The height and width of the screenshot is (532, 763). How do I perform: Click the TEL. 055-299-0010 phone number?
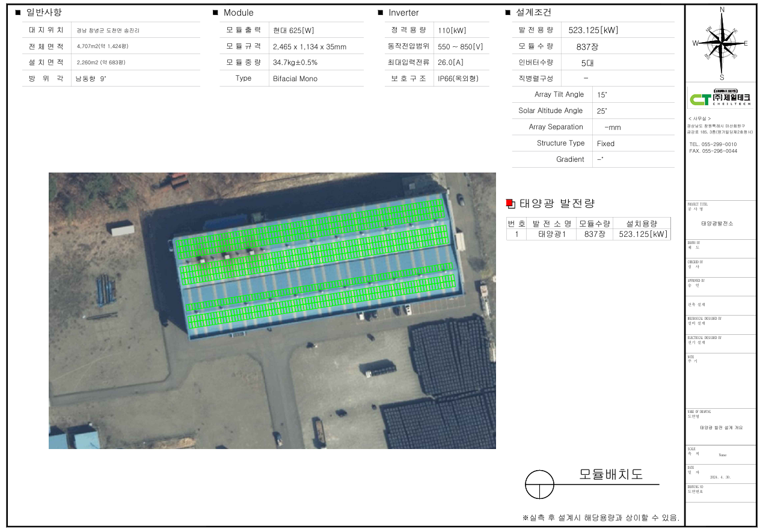pos(713,144)
